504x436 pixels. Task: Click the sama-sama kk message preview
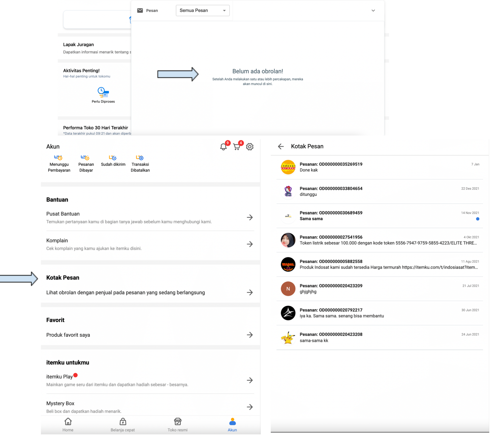tap(314, 341)
